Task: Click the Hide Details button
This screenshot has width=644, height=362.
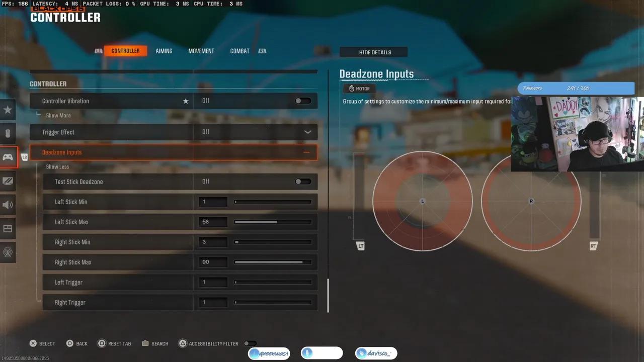Action: [x=374, y=52]
